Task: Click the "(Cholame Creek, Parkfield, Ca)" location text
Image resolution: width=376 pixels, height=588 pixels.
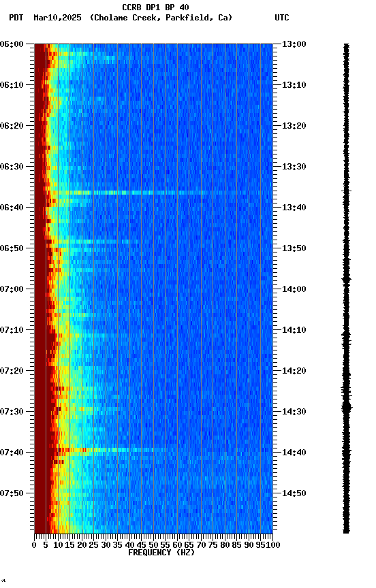Action: point(161,18)
